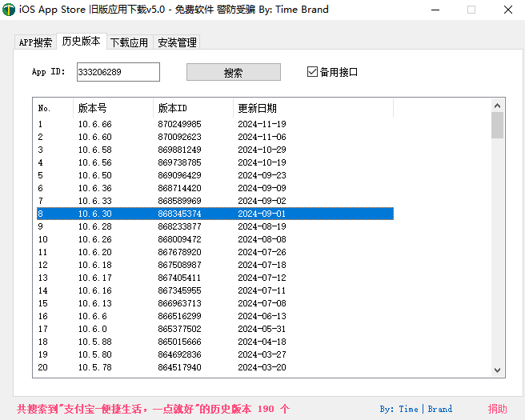Click the 搜索 button
The width and height of the screenshot is (525, 420).
[234, 72]
